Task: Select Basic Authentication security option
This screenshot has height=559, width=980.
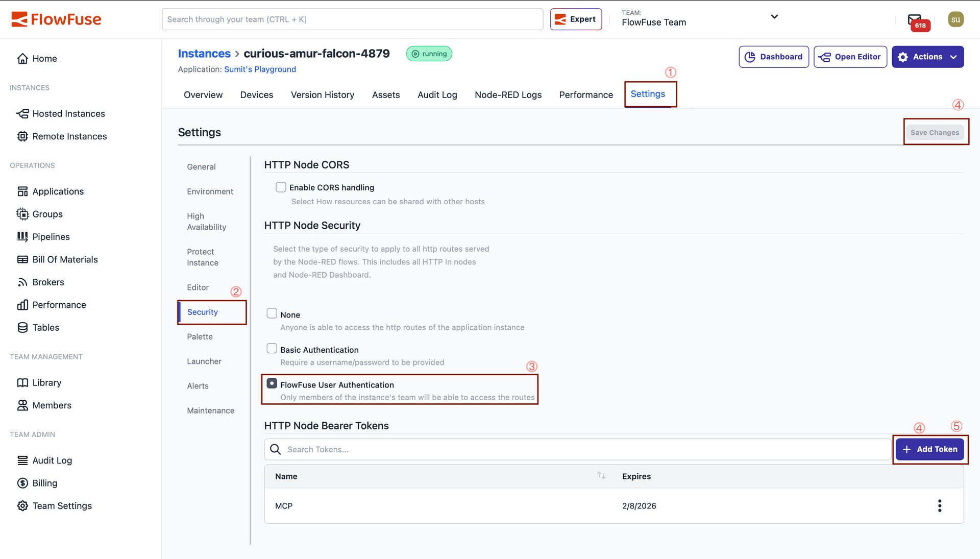Action: point(272,348)
